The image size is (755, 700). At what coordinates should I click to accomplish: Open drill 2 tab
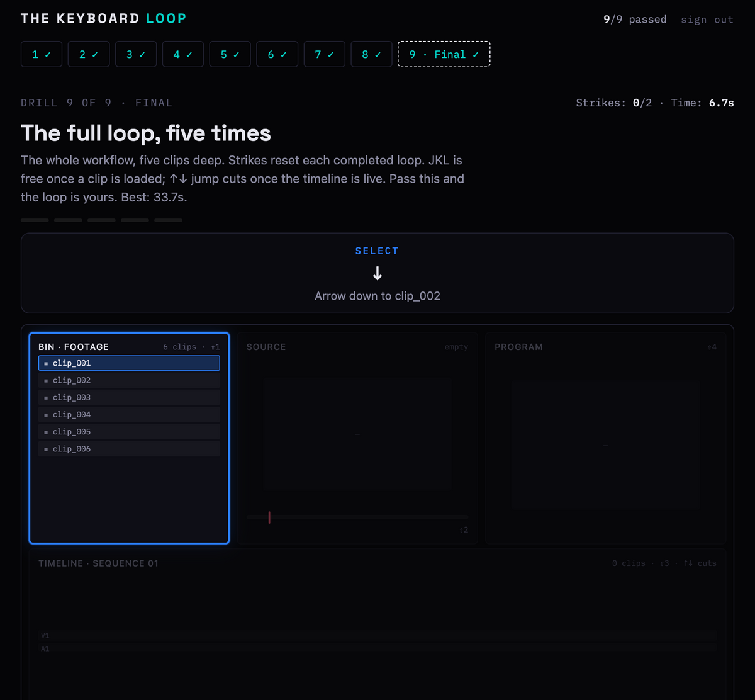(x=89, y=54)
